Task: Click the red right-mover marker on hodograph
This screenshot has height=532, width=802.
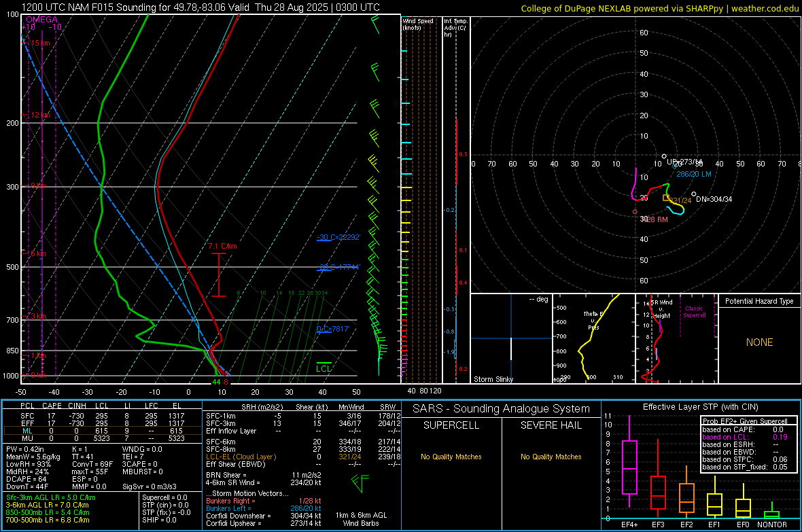Action: tap(635, 212)
